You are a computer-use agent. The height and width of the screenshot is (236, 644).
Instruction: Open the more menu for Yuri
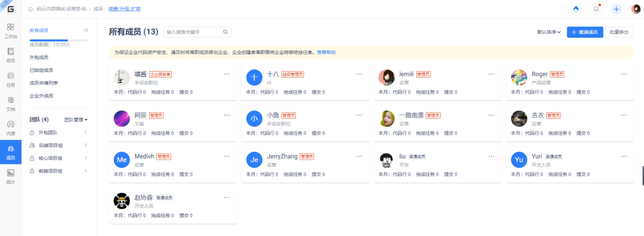click(624, 157)
